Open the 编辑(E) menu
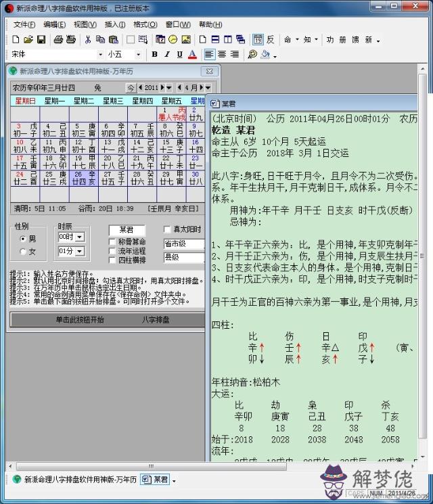Screen dimensions: 433x504 click(55, 24)
